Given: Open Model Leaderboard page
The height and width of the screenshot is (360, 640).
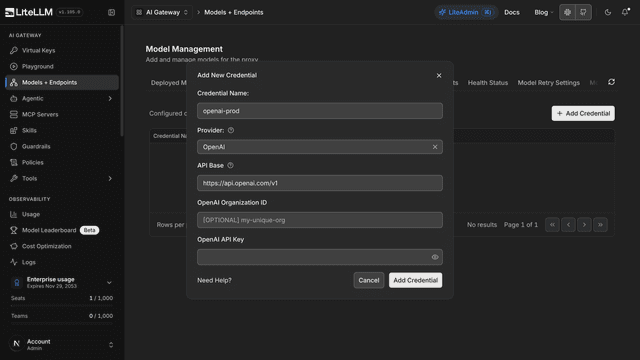Looking at the screenshot, I should [x=49, y=230].
